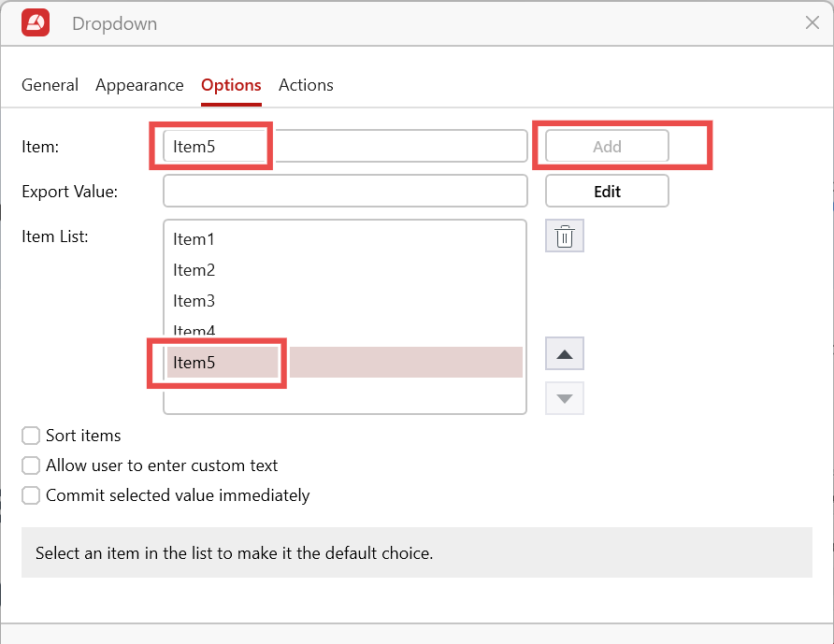
Task: Toggle Allow user to enter custom text
Action: 31,465
